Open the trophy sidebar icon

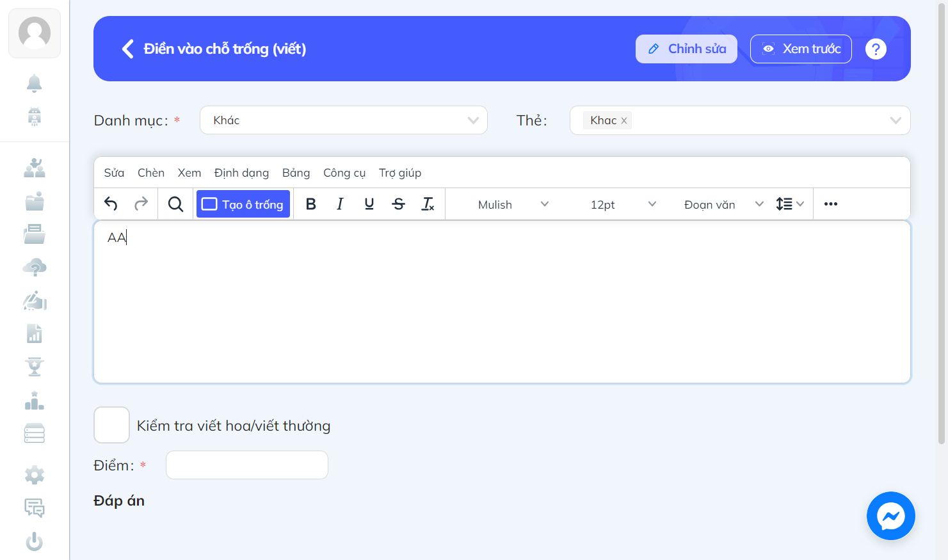[35, 367]
